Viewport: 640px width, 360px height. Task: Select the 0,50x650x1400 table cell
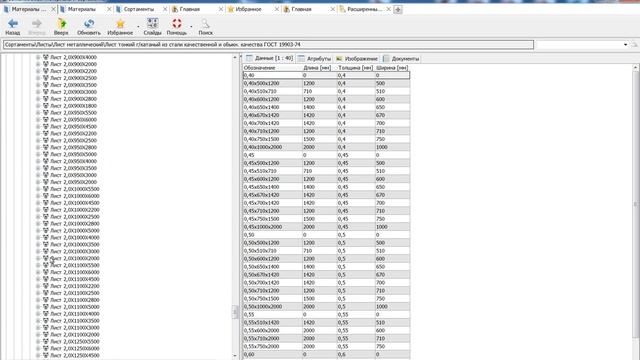coord(273,267)
